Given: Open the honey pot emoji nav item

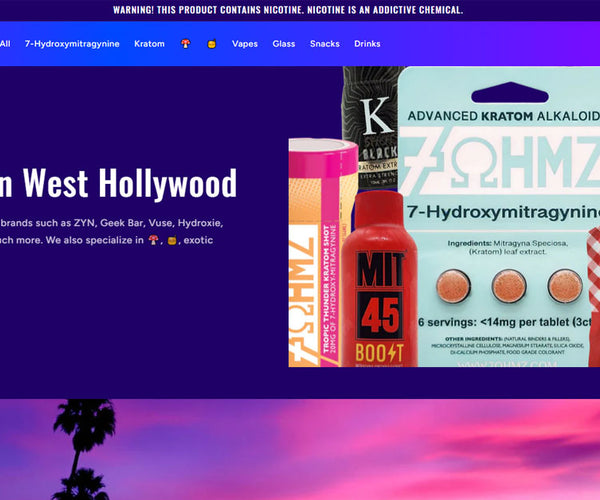Looking at the screenshot, I should (x=211, y=44).
